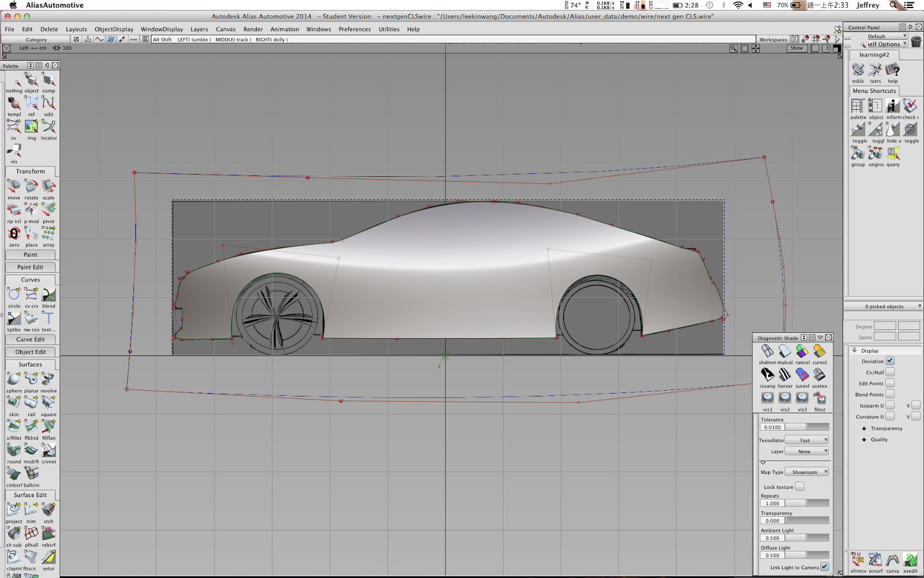Screen dimensions: 924x578
Task: Select the circle tool in Curves palette
Action: tap(14, 295)
